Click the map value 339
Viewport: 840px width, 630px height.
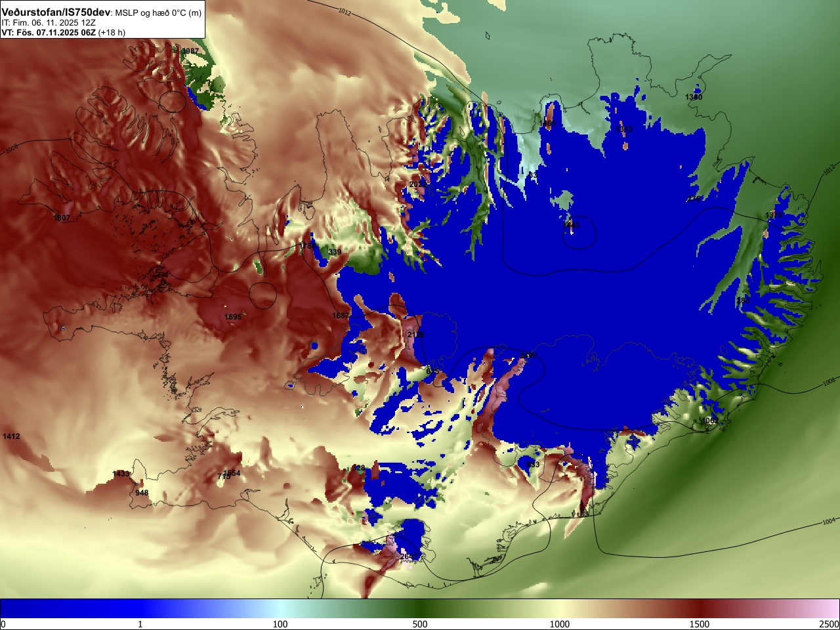tap(335, 252)
